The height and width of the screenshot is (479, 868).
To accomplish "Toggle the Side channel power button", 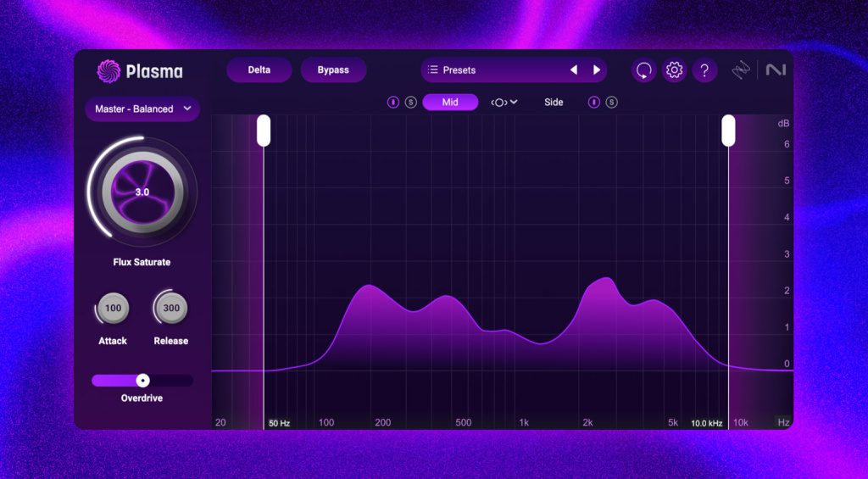I will pos(594,103).
